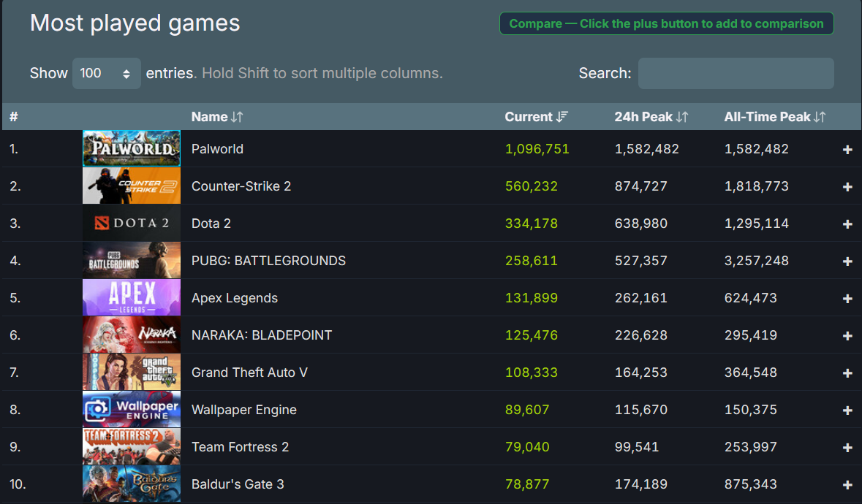Open the Apex Legends name link

tap(235, 298)
